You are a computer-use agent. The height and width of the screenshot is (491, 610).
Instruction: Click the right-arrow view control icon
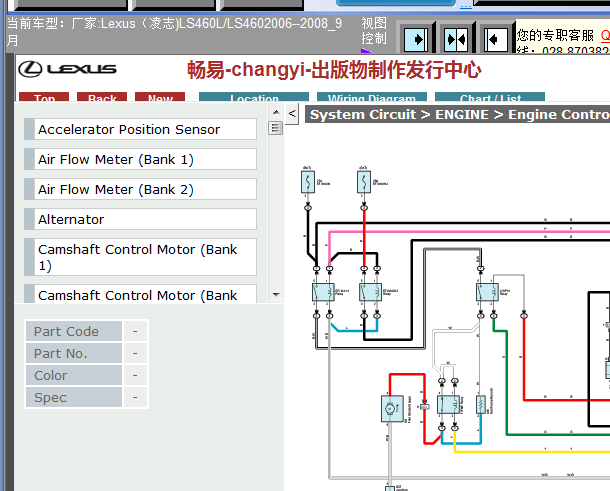416,39
